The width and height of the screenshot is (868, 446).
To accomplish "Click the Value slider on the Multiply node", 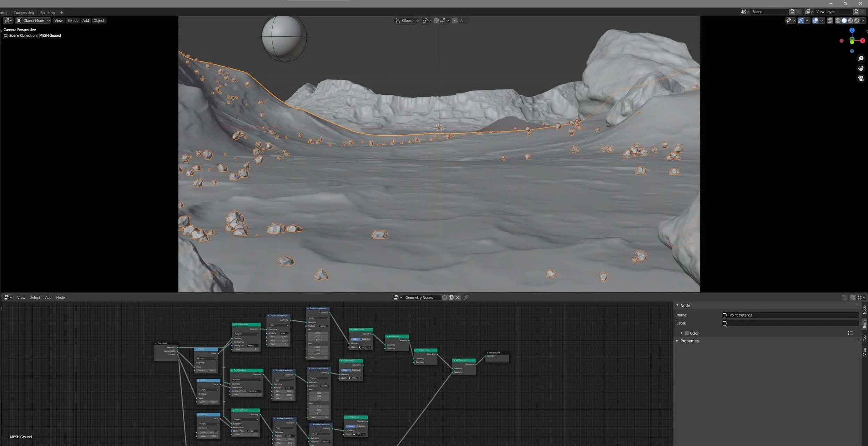I will tap(207, 370).
